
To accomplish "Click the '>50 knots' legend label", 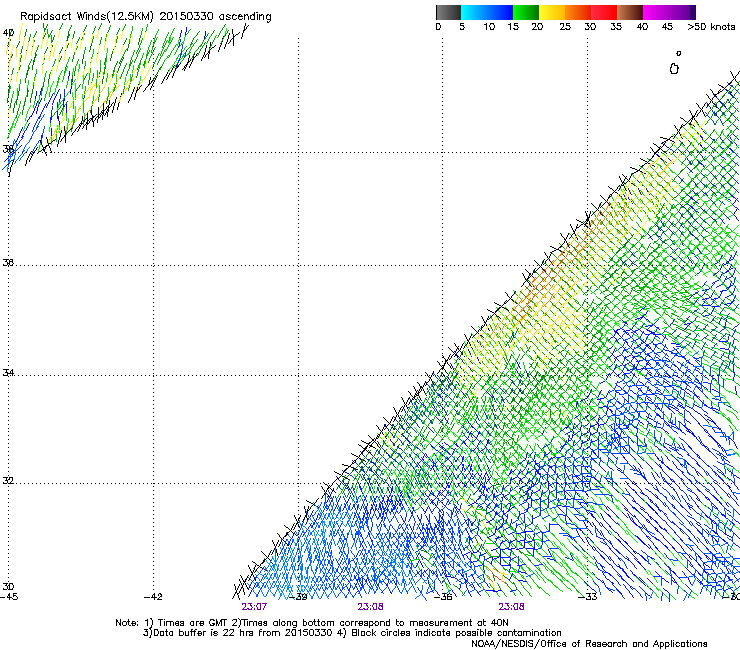I will (x=711, y=27).
